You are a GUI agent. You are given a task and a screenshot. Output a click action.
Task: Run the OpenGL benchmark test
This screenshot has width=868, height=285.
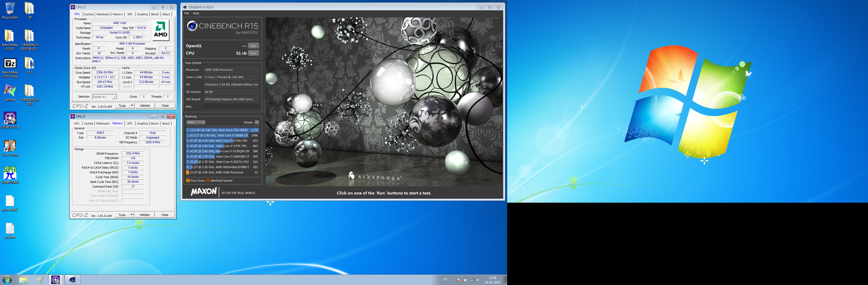click(253, 46)
